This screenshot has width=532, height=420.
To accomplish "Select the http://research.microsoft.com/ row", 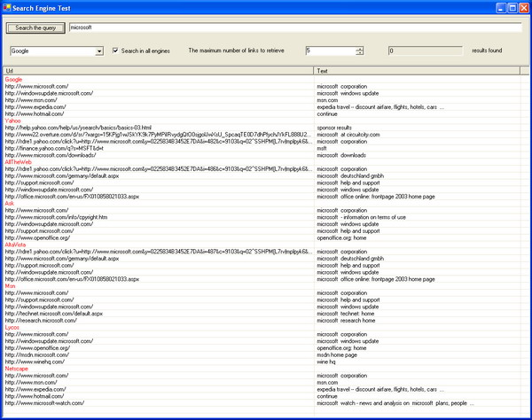I will (41, 321).
